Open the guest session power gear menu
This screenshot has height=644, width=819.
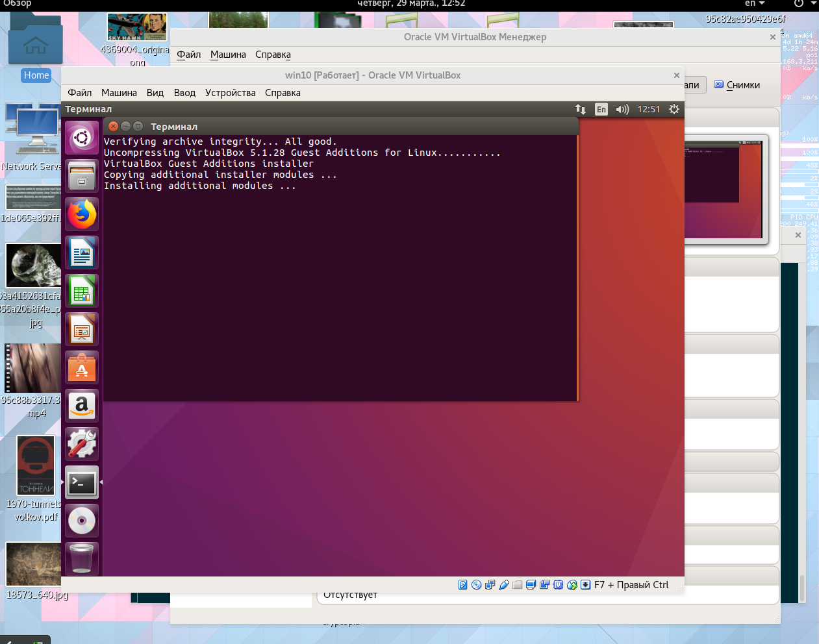(674, 109)
